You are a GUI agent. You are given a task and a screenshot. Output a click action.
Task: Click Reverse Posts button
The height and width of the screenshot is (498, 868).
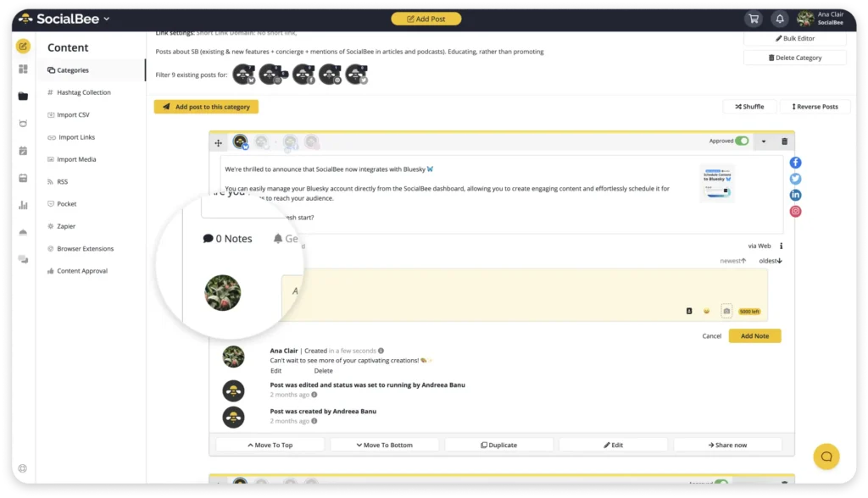coord(815,107)
